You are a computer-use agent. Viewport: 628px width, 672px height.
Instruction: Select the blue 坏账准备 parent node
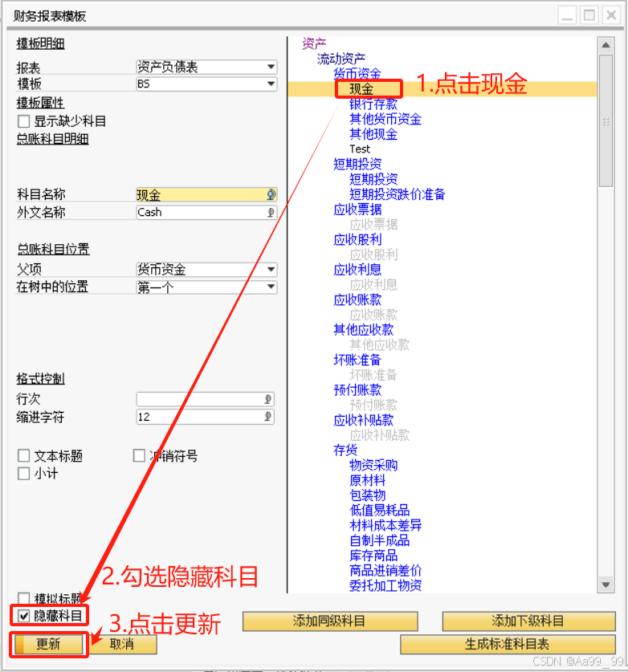tap(357, 360)
